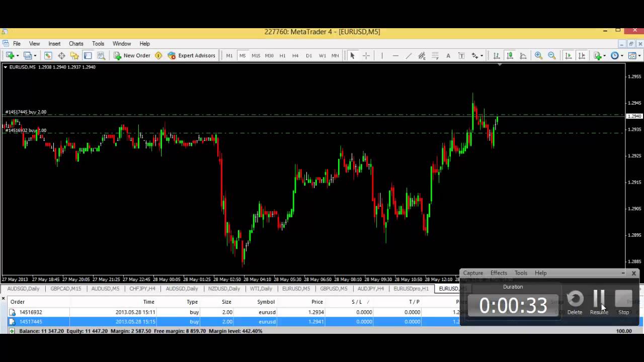This screenshot has width=644, height=362.
Task: Expand the New Chart dropdown arrow
Action: click(x=18, y=55)
